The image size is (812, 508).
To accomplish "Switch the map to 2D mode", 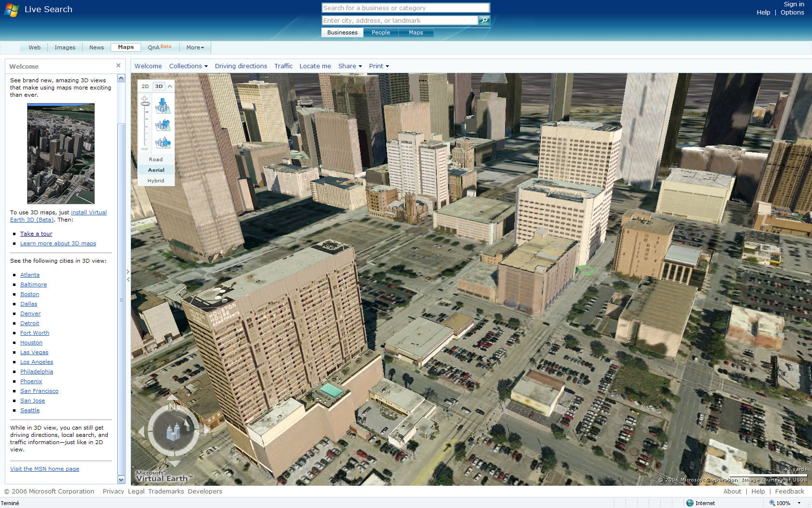I will click(x=145, y=86).
